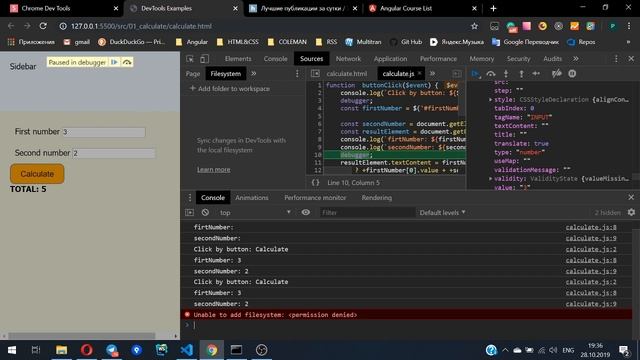Focus the console Filter field
640x360 pixels.
click(367, 213)
